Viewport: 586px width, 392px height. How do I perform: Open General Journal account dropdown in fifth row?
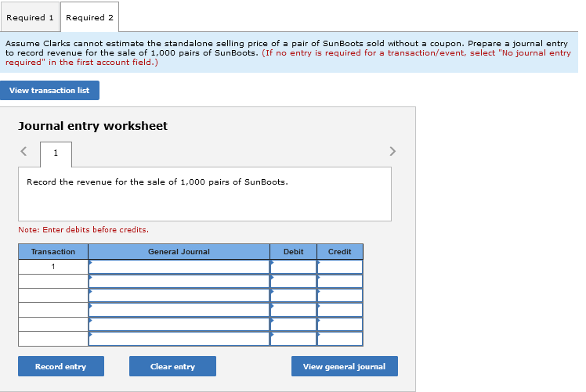pos(179,325)
